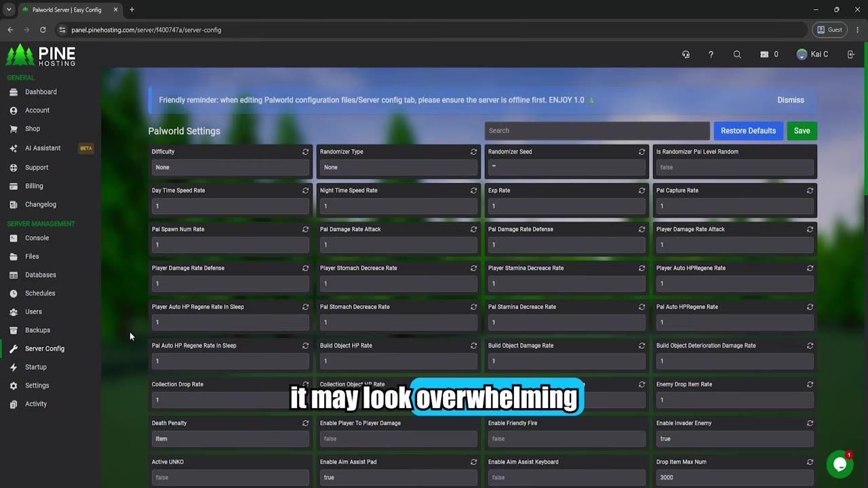
Task: Click the Pal Spawn Num Rate field
Action: (231, 245)
